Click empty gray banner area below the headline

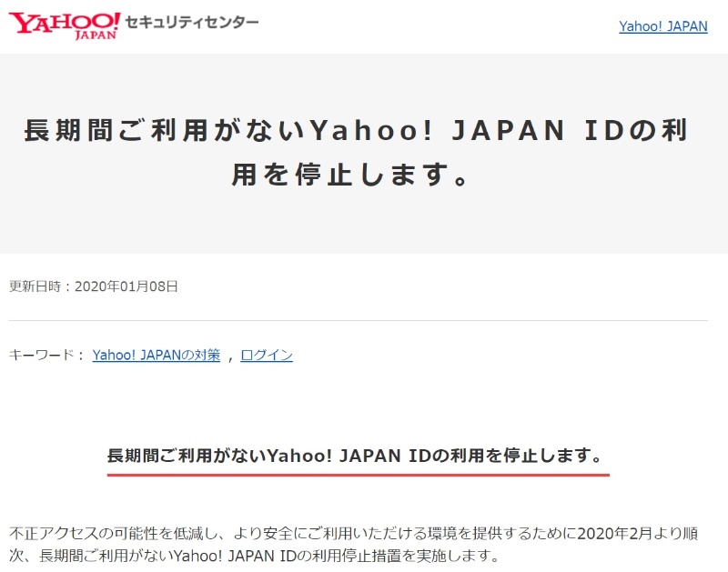pos(357,226)
